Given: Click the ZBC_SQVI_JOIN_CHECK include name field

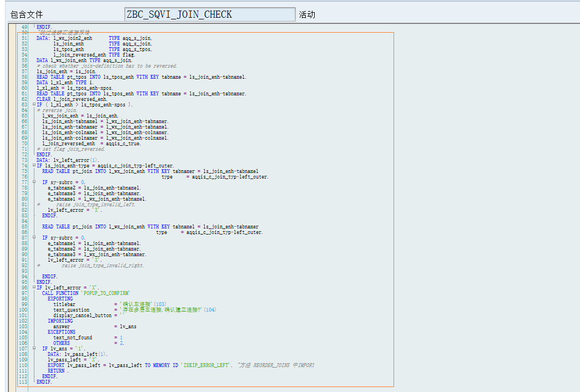Looking at the screenshot, I should point(210,14).
